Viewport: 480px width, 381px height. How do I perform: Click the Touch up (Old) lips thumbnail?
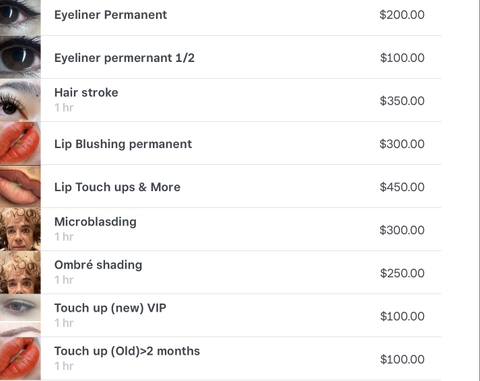click(20, 358)
